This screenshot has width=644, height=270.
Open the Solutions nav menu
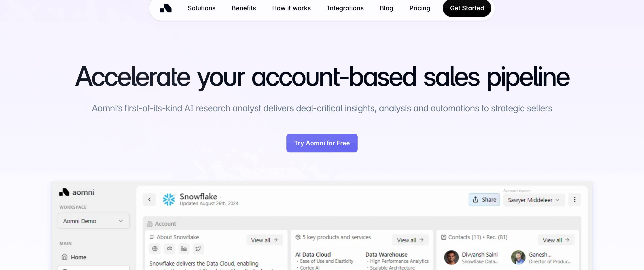201,8
